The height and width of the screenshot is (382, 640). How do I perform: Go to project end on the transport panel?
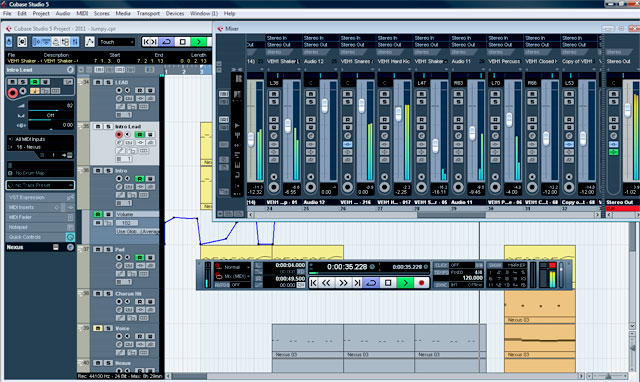click(357, 282)
